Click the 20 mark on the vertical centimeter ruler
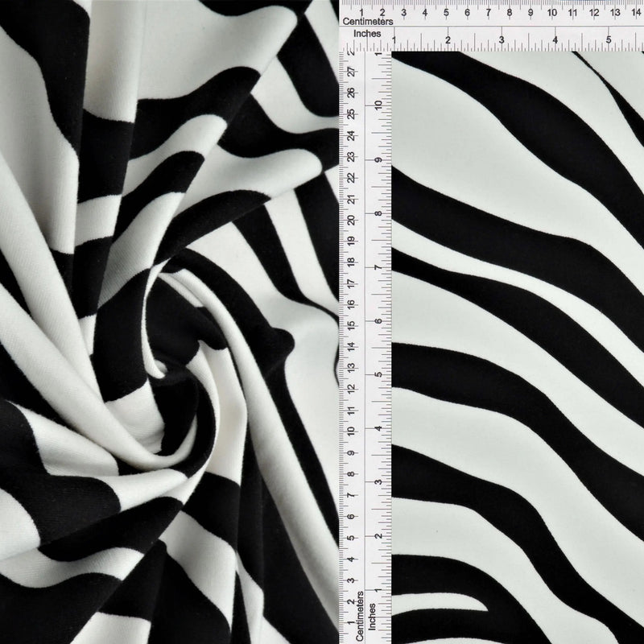The image size is (644, 644). (352, 220)
